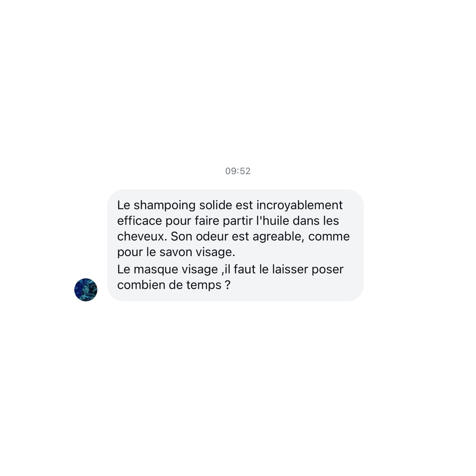Select the word 'efficace' in the message
The image size is (476, 476).
click(140, 221)
